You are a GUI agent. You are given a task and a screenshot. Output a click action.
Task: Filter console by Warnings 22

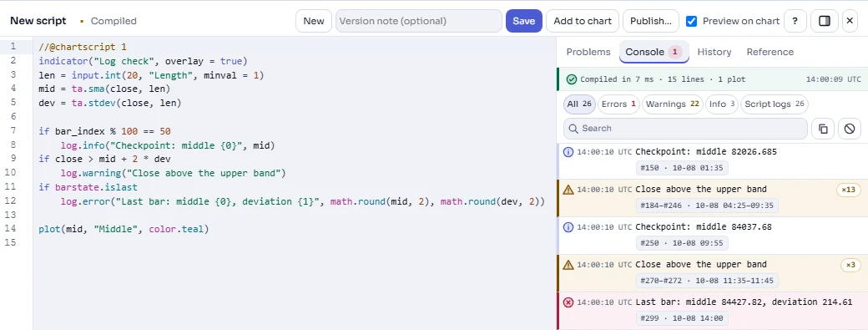[673, 104]
